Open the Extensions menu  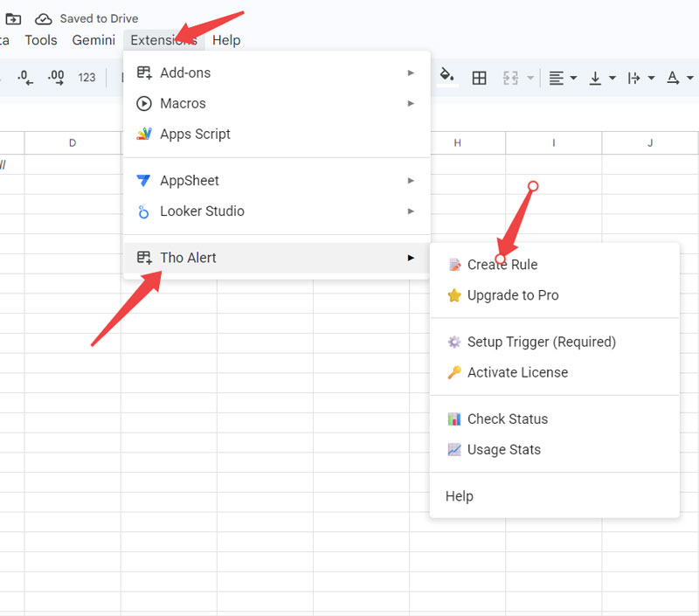point(163,39)
